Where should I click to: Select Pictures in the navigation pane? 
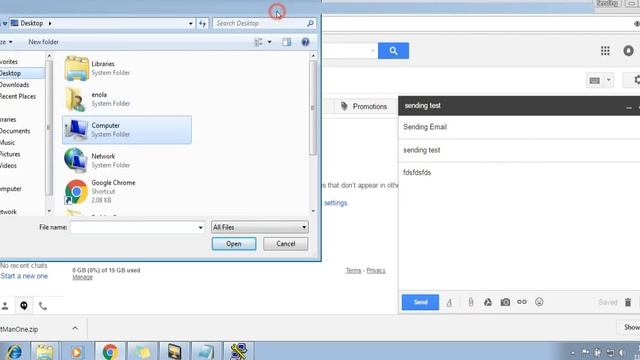(10, 154)
